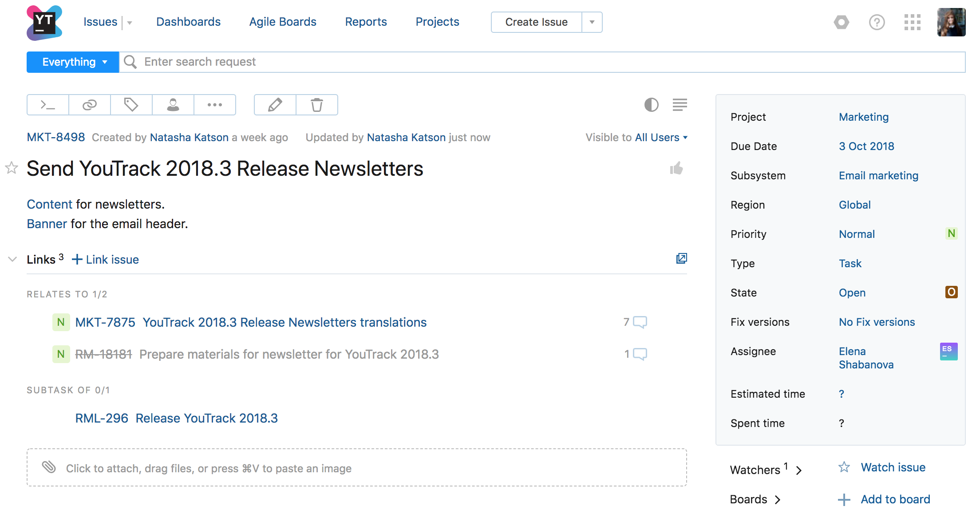Click the edit pencil icon

click(274, 104)
